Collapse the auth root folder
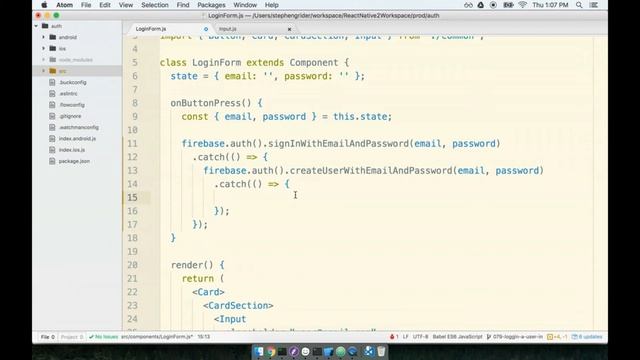 point(36,26)
